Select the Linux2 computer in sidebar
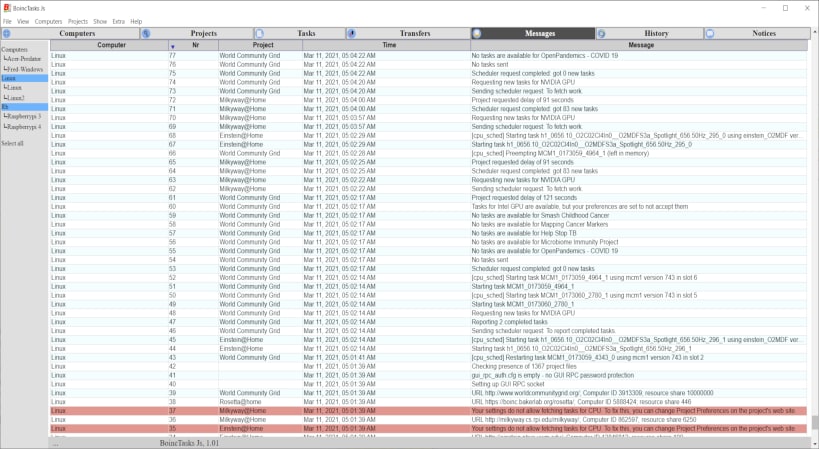Viewport: 819px width, 449px height. point(15,98)
